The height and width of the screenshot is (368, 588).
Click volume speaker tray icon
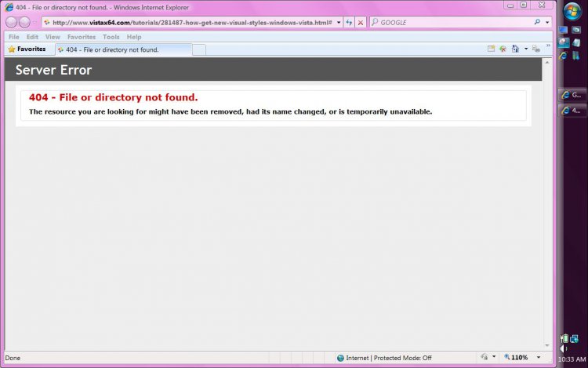click(x=564, y=349)
